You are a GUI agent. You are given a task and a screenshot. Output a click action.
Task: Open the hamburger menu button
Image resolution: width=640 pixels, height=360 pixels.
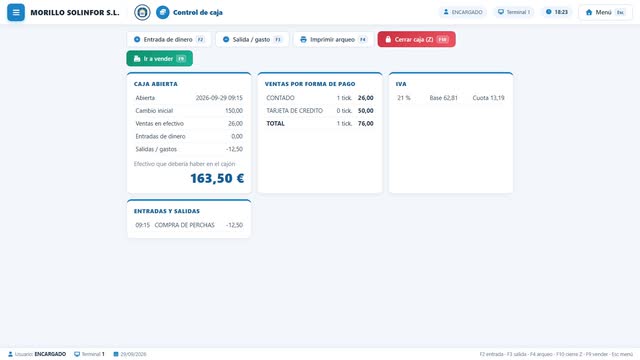16,12
